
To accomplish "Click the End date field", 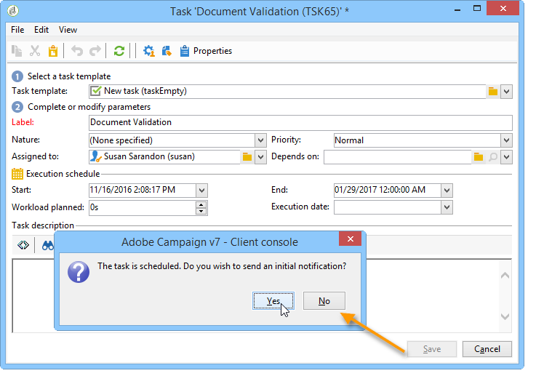I will [x=388, y=190].
